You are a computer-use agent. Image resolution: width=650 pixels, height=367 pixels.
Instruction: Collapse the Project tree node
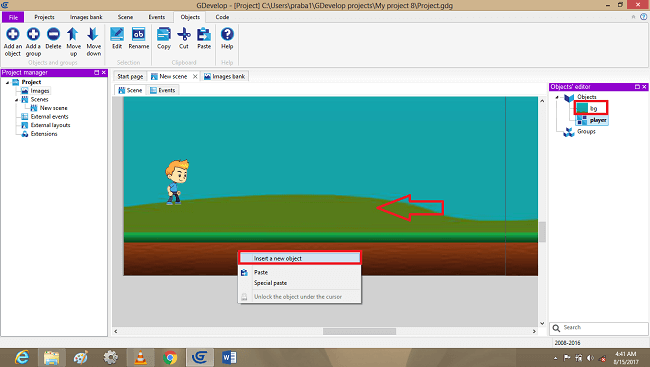[7, 83]
